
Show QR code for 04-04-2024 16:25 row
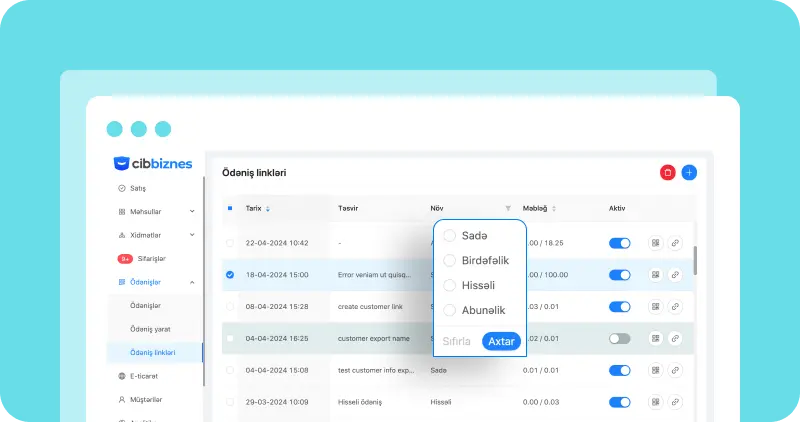pos(655,339)
